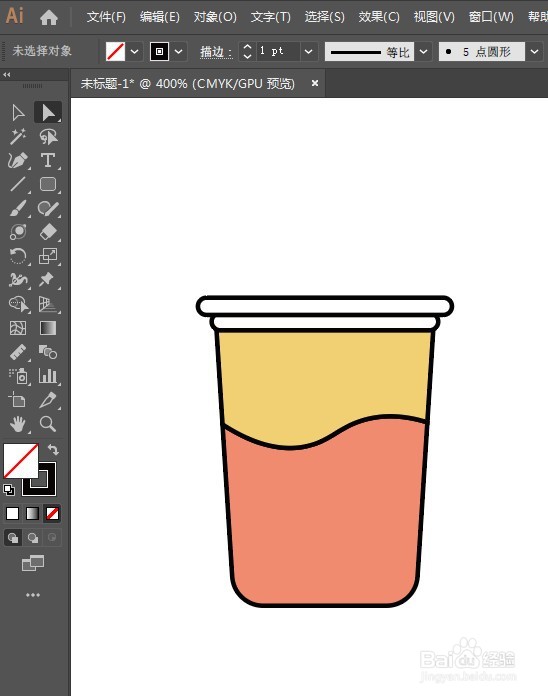Select the Lasso tool

click(x=47, y=136)
